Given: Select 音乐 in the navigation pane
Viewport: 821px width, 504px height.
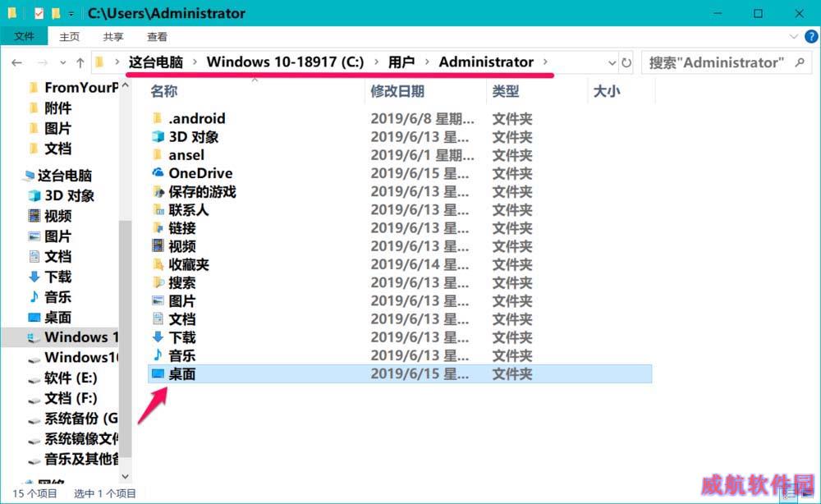Looking at the screenshot, I should 50,297.
